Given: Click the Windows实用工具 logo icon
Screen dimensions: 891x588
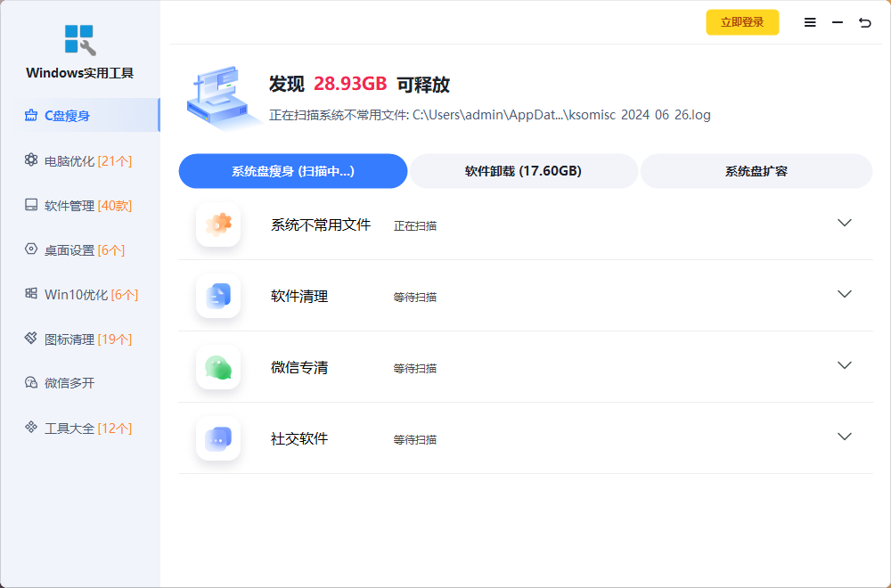Looking at the screenshot, I should 79,40.
